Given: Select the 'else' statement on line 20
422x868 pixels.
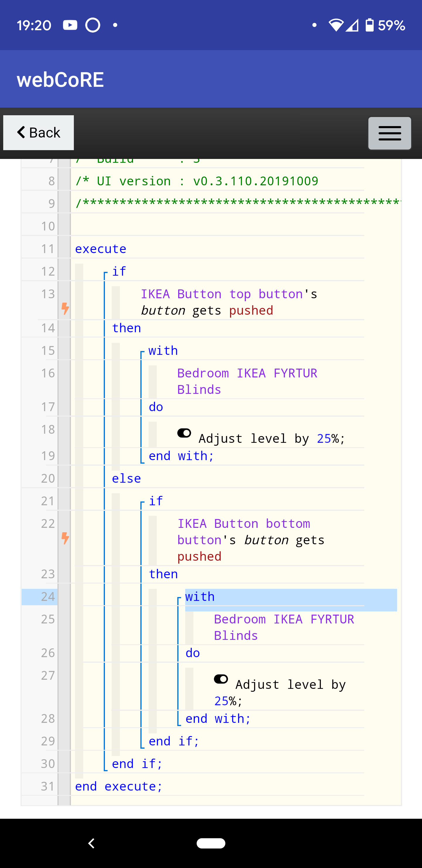Looking at the screenshot, I should click(x=126, y=479).
